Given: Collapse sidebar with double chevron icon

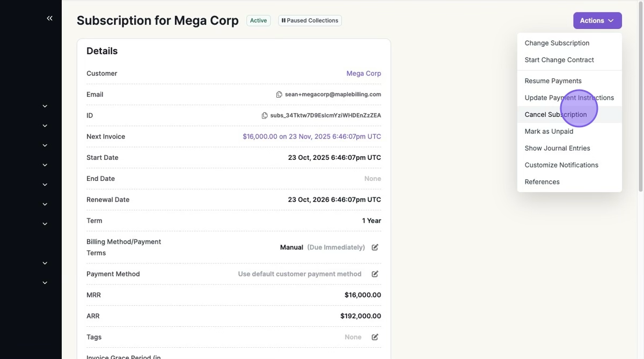Looking at the screenshot, I should coord(49,18).
